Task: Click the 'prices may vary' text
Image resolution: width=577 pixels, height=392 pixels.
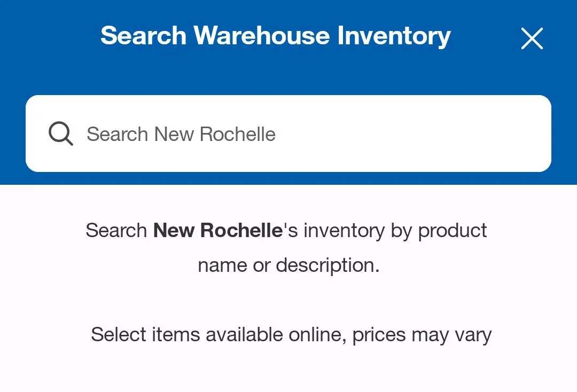Action: click(422, 335)
